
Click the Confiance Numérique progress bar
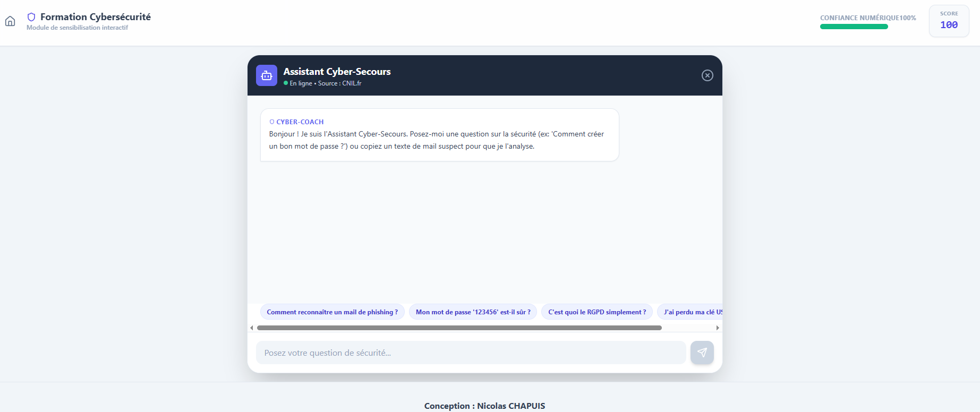point(854,27)
